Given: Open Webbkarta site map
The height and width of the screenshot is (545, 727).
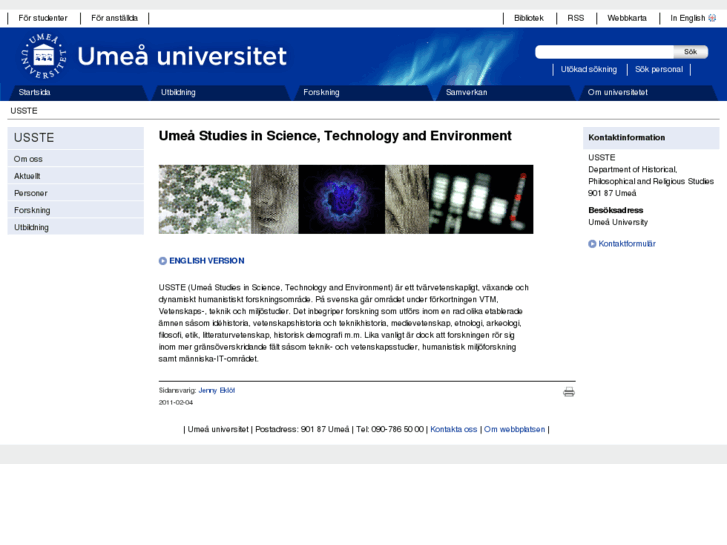Looking at the screenshot, I should 627,18.
